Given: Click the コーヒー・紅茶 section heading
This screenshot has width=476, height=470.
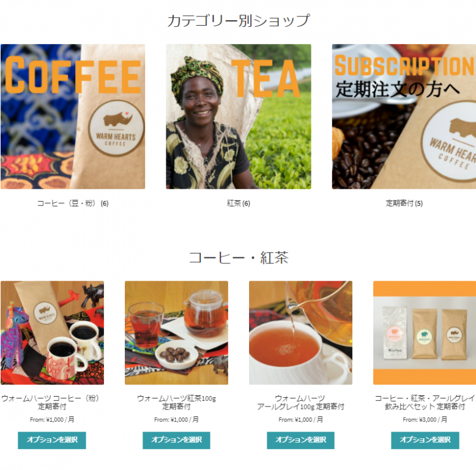Looking at the screenshot, I should point(239,258).
